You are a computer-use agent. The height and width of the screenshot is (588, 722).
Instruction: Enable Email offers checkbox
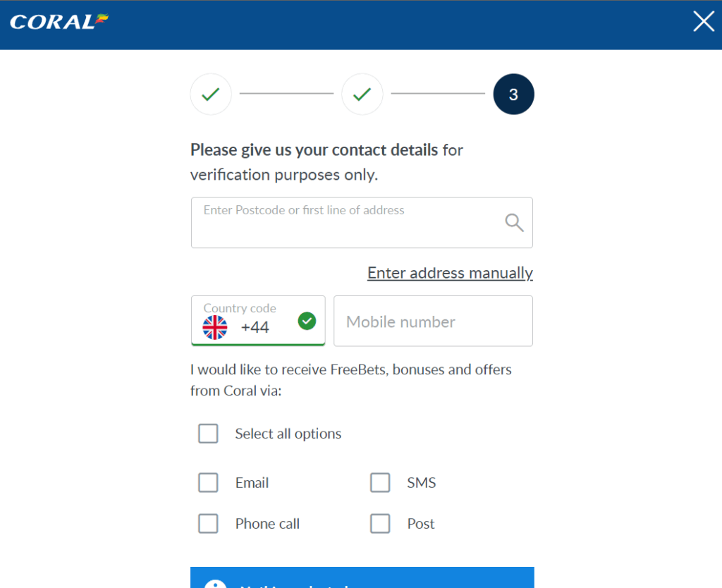208,483
